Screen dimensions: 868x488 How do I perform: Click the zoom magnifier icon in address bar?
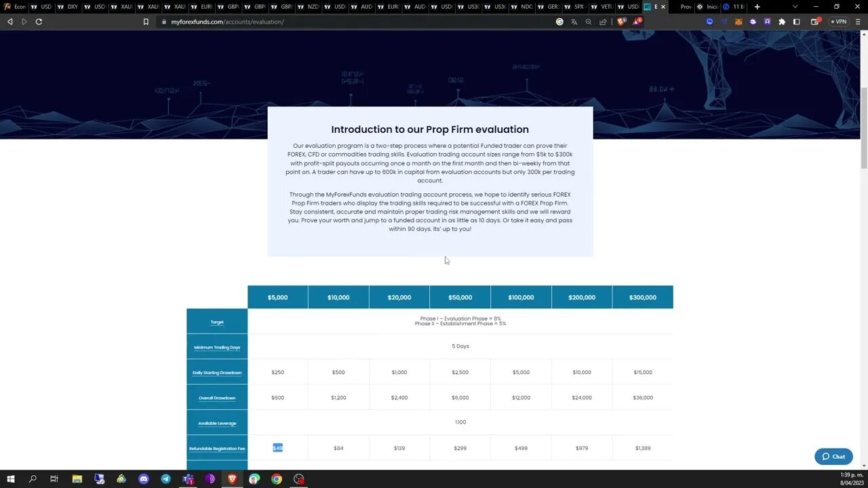[x=589, y=22]
